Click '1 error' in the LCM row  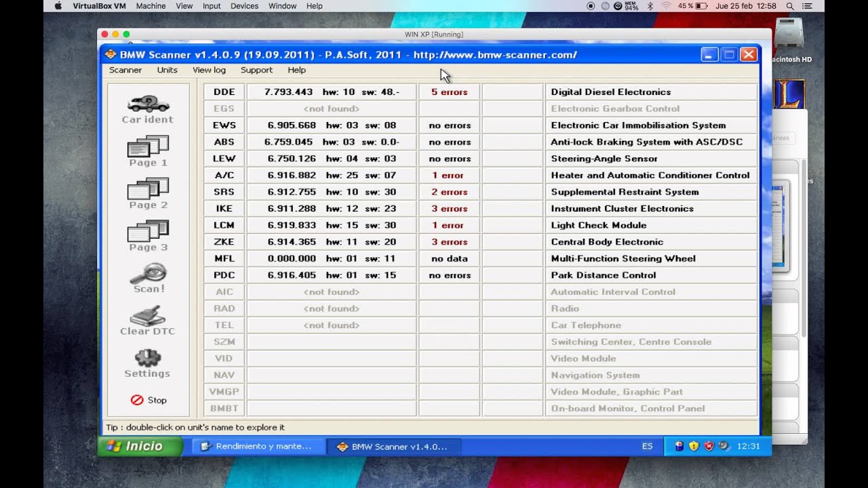(x=449, y=225)
